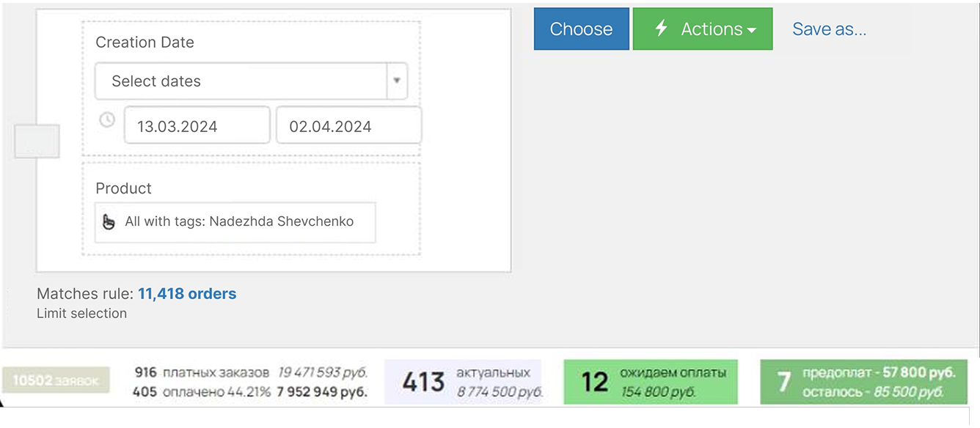
Task: Open the 11,418 orders link
Action: [x=187, y=294]
